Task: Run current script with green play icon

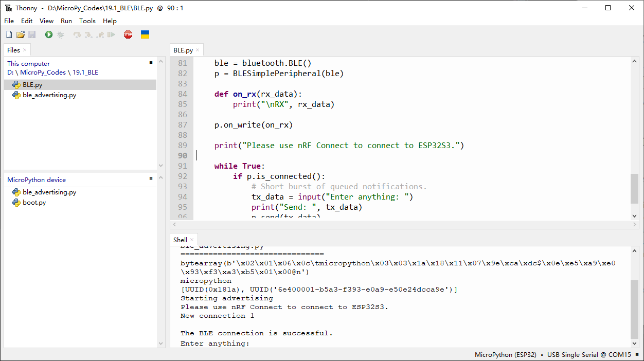Action: (x=49, y=34)
